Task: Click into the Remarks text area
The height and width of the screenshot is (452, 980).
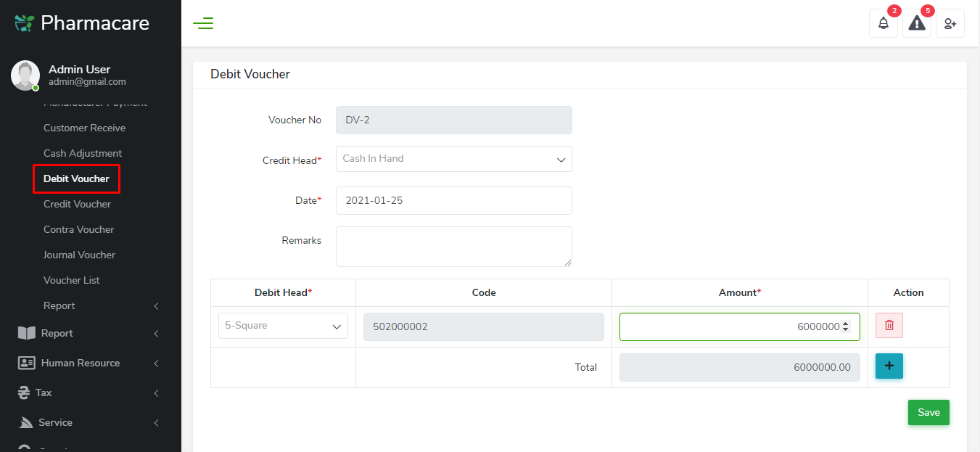Action: tap(453, 247)
